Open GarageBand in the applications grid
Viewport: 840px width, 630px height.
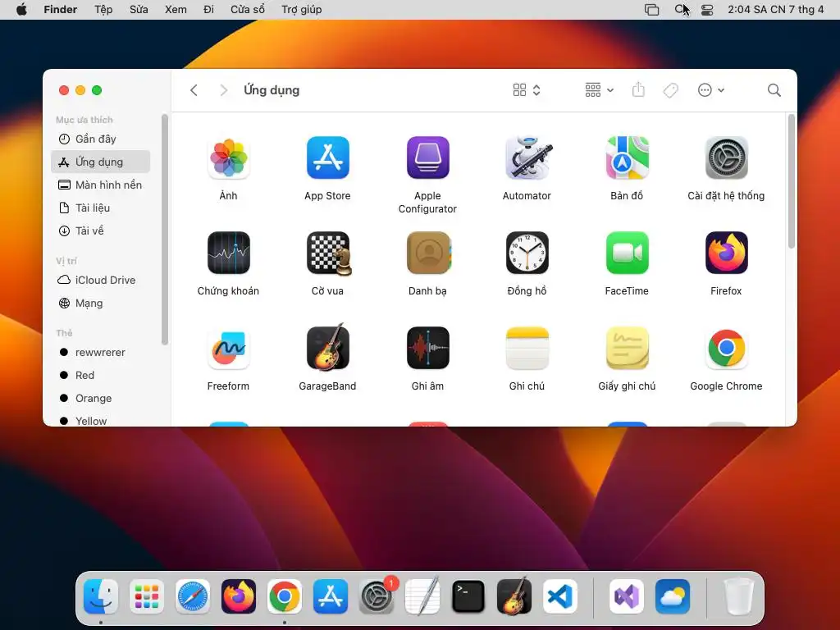point(328,347)
